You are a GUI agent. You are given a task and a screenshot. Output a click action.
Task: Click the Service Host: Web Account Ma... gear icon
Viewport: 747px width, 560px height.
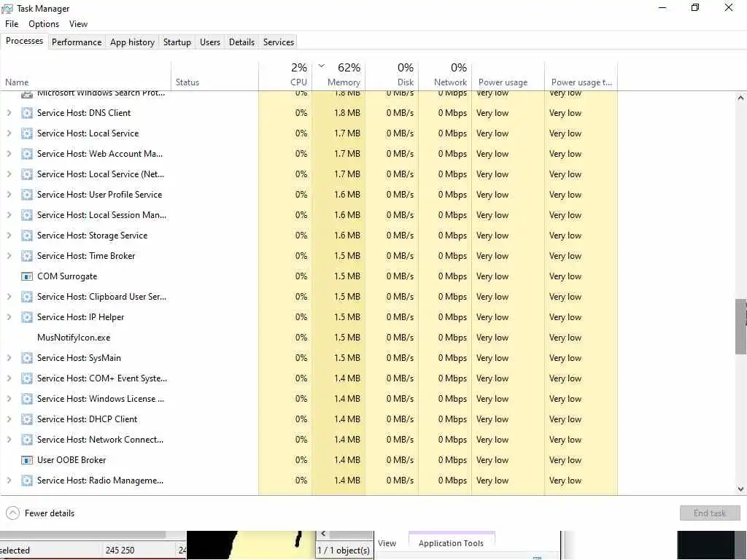coord(27,154)
